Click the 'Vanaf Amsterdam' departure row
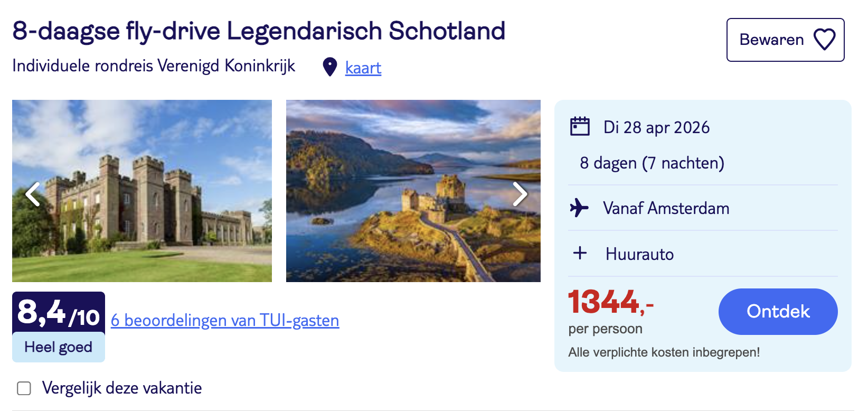 tap(666, 208)
